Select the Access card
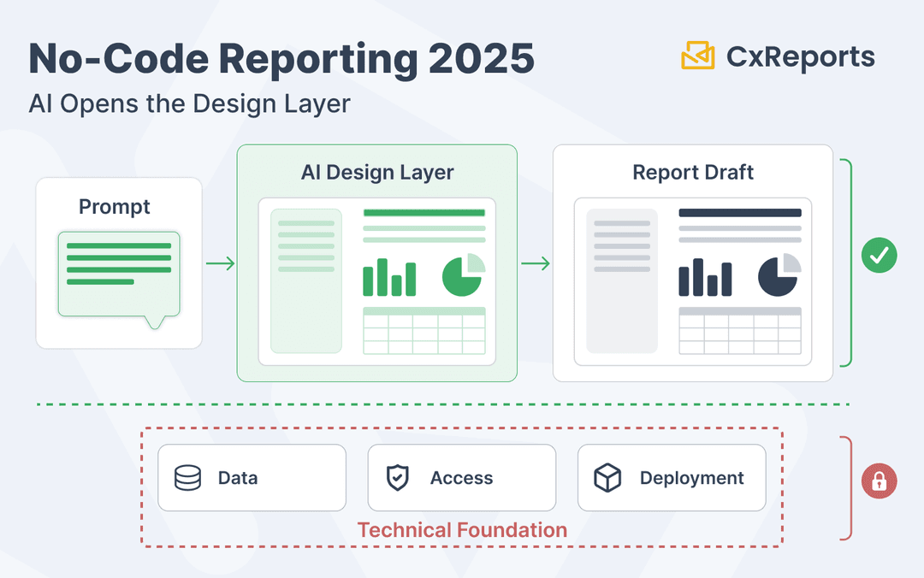Screen dimensions: 924x578 [462, 478]
